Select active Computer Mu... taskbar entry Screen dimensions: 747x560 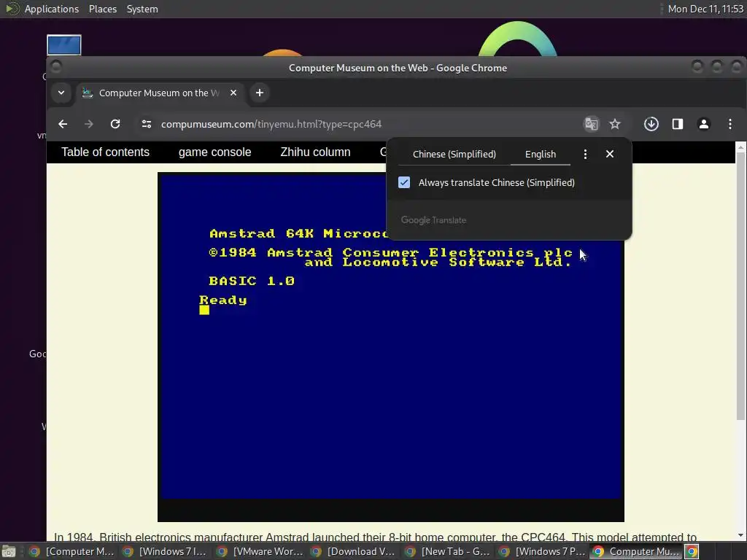(636, 551)
